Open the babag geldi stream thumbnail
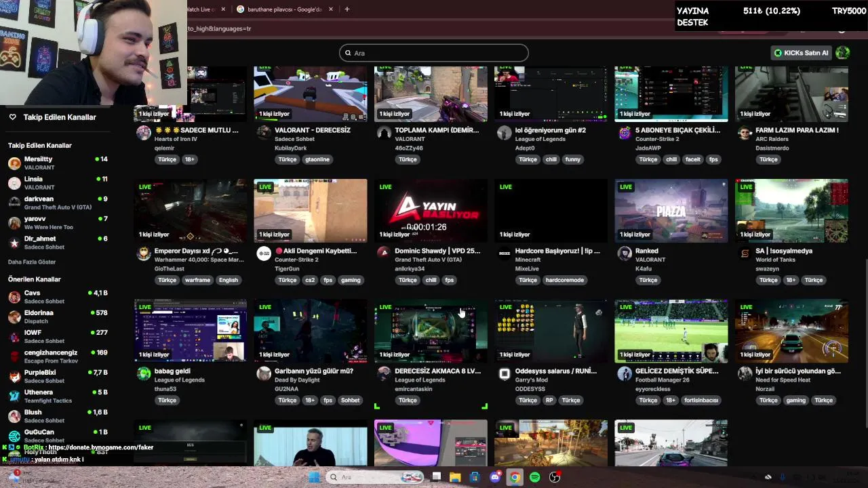The image size is (868, 488). point(191,331)
